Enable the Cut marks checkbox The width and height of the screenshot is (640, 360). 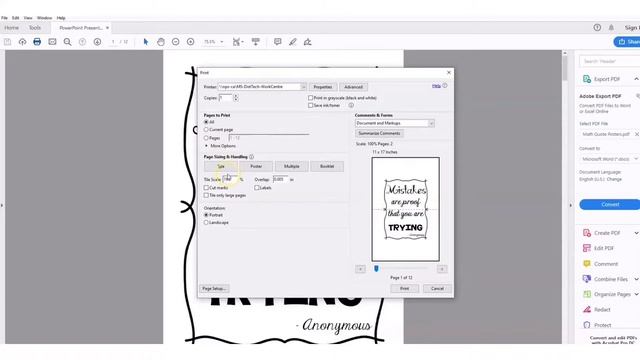(x=206, y=188)
